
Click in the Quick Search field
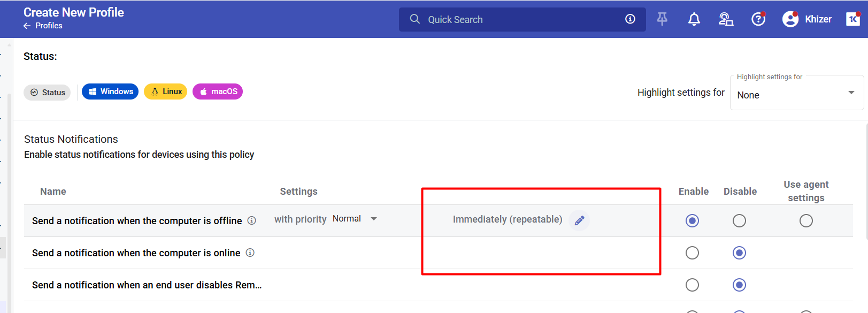click(513, 20)
